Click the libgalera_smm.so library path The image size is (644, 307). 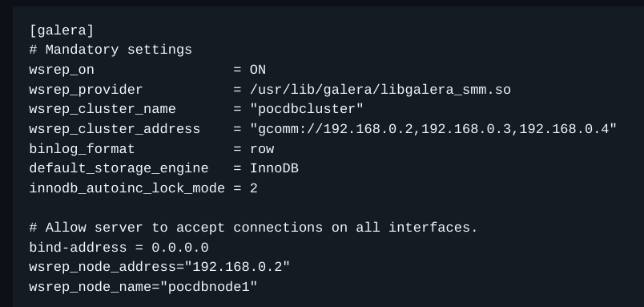coord(380,90)
